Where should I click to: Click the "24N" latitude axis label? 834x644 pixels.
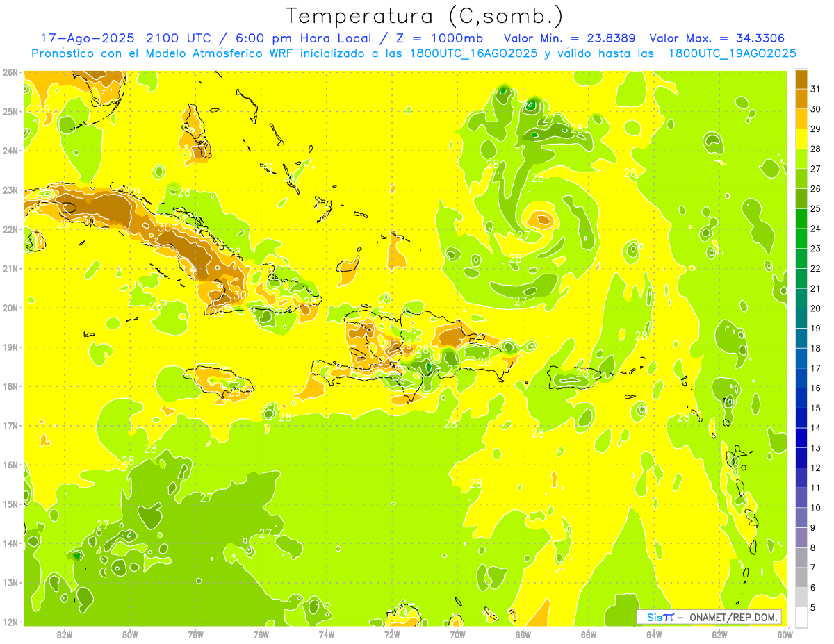click(10, 151)
